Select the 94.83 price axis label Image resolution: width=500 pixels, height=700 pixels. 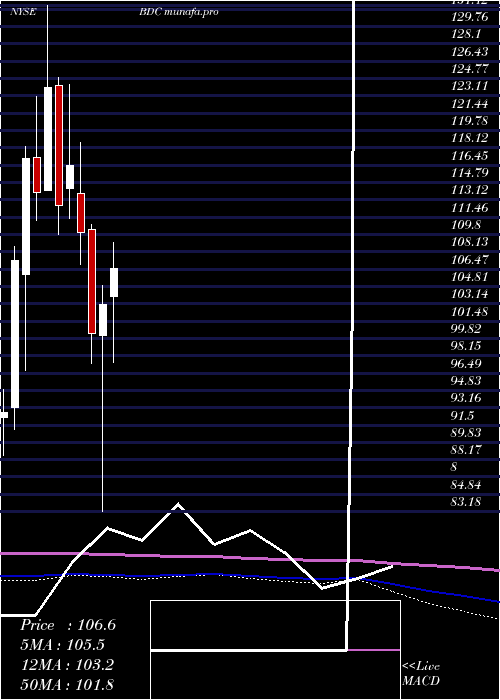[x=466, y=380]
